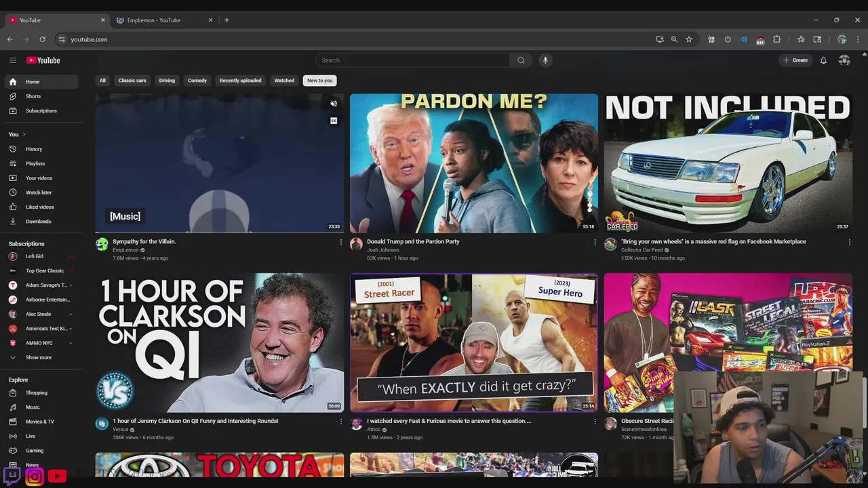The height and width of the screenshot is (488, 868).
Task: Open a new browser tab
Action: point(226,20)
